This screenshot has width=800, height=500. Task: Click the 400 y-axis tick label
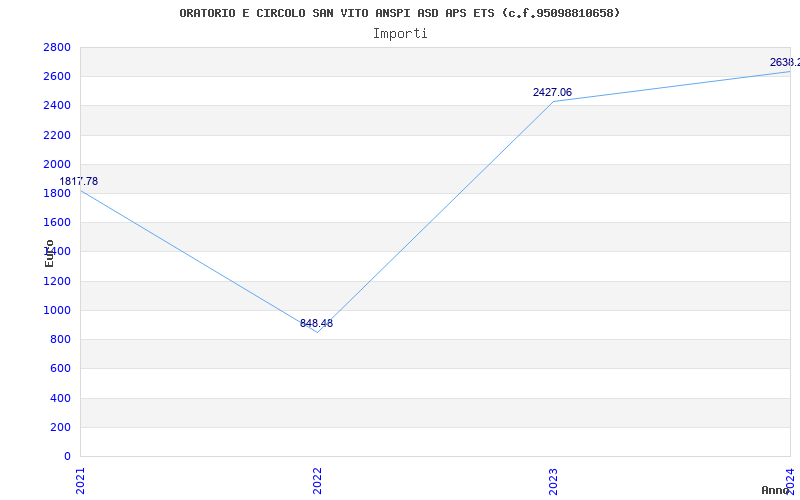[60, 398]
